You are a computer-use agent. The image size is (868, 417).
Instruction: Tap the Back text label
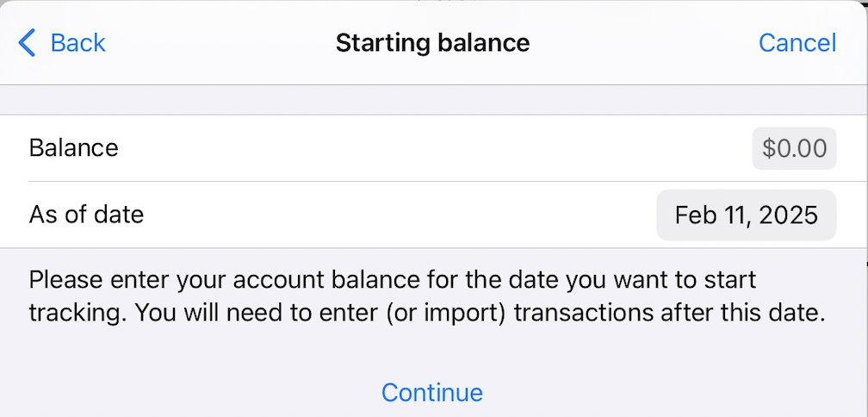[77, 42]
